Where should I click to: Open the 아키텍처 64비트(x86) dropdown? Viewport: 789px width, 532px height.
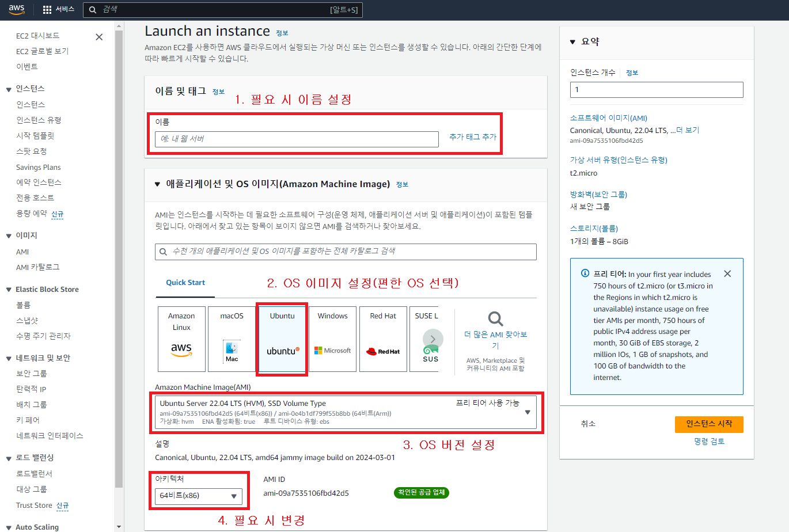click(199, 496)
